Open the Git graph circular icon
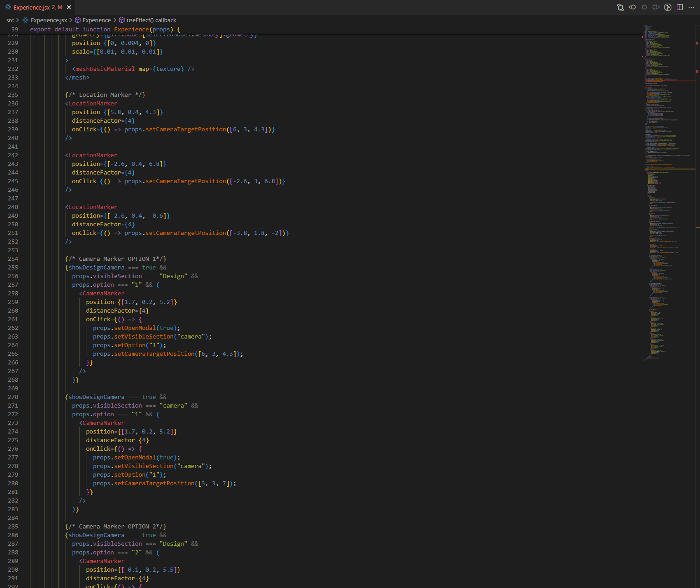The height and width of the screenshot is (588, 700). [x=668, y=7]
